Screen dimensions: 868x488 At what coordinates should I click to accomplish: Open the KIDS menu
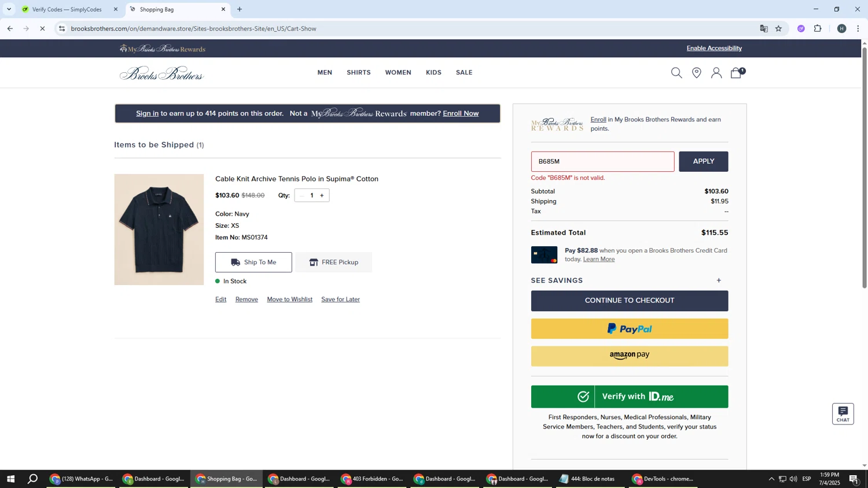[x=433, y=73]
